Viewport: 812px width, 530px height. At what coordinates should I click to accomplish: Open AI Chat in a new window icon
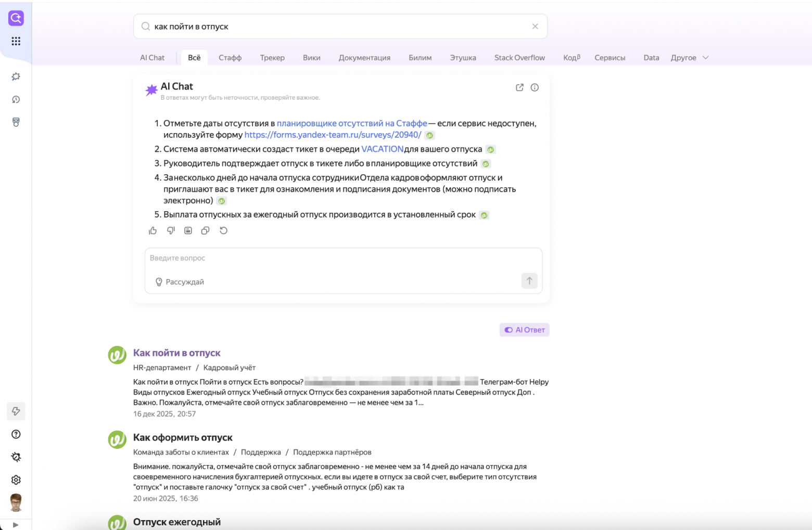tap(519, 87)
